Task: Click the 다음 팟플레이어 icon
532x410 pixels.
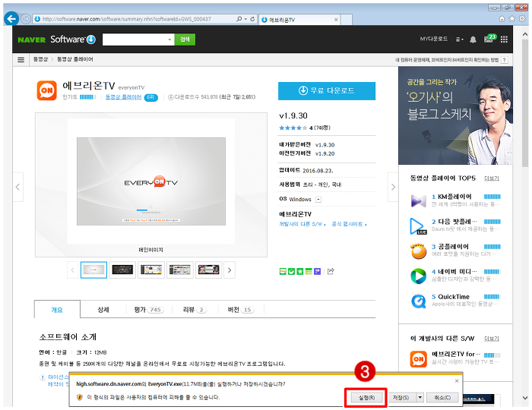Action: (x=418, y=226)
